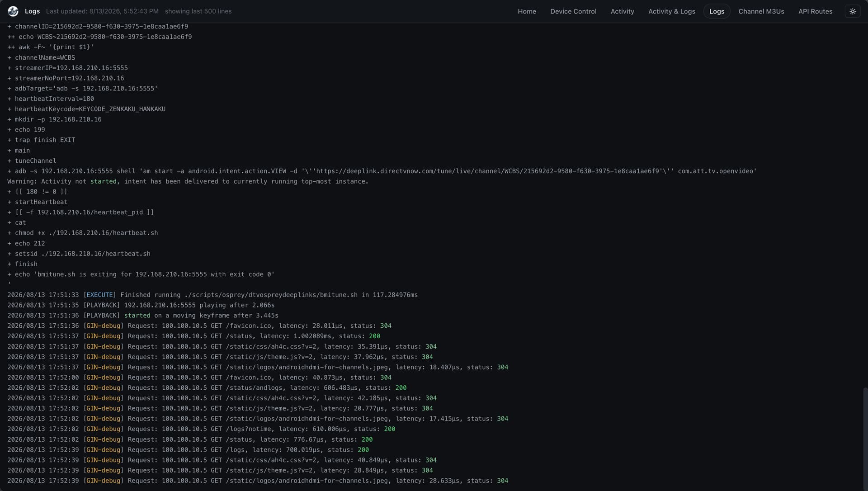Image resolution: width=868 pixels, height=491 pixels.
Task: Click the androidhdmi jpeg line with latency 18.407µs
Action: click(x=258, y=367)
